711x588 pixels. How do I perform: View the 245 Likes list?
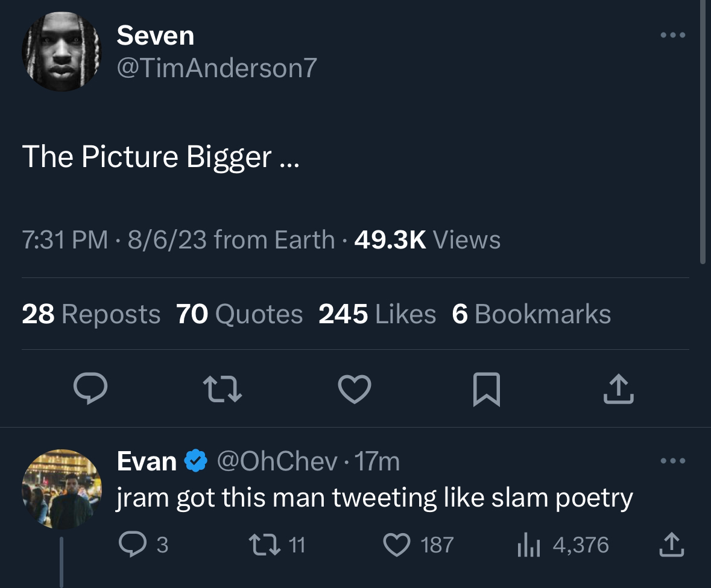click(x=377, y=314)
